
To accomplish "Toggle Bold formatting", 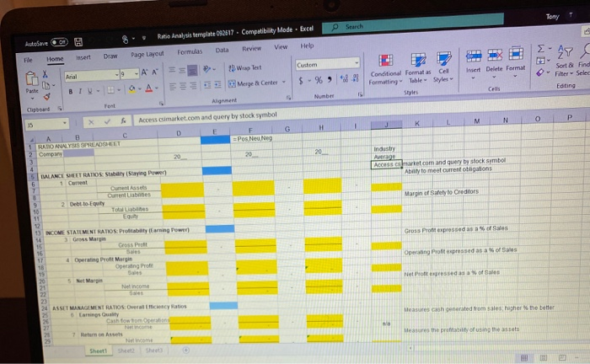I will click(70, 92).
